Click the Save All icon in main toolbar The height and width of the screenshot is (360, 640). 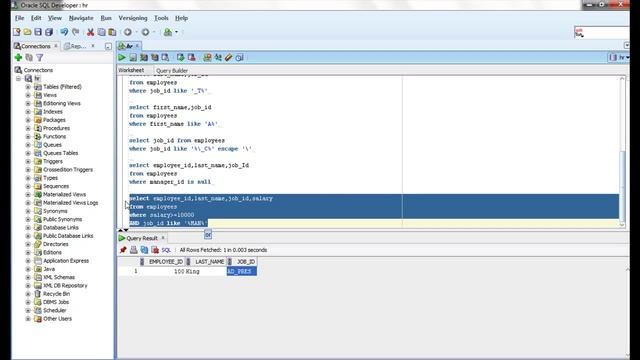coord(49,32)
